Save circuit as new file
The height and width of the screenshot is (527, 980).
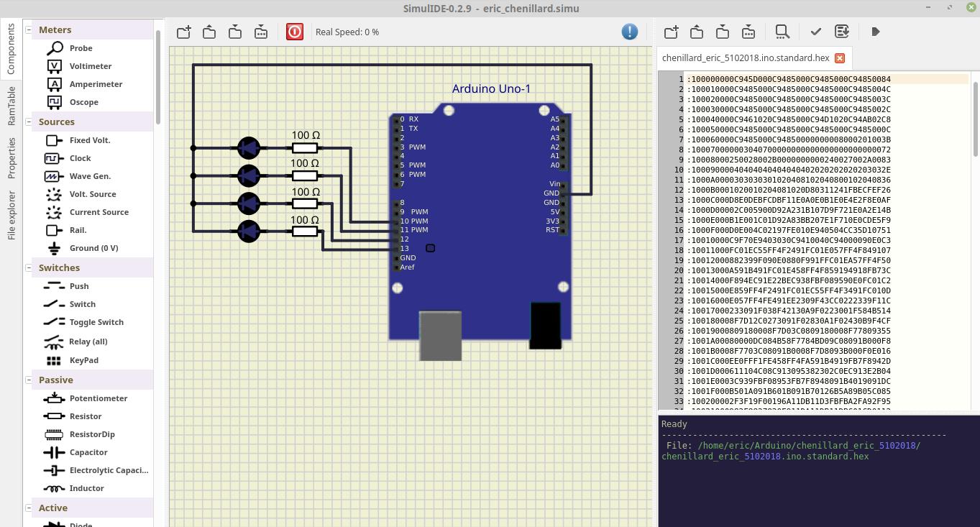pos(261,32)
